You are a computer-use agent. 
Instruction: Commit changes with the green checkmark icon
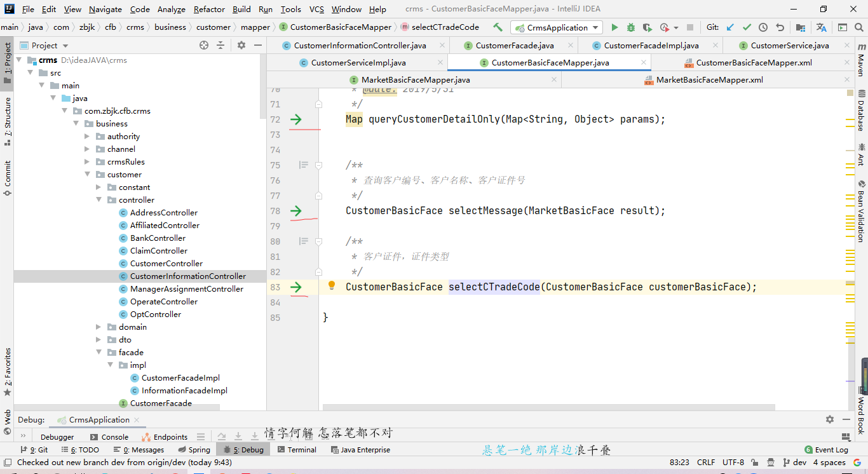pyautogui.click(x=747, y=27)
